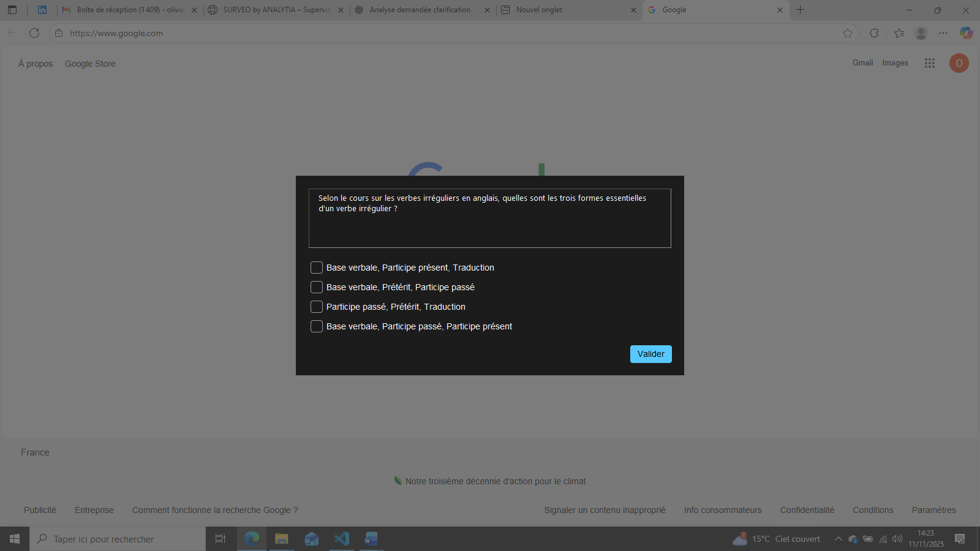The height and width of the screenshot is (551, 980).
Task: Tick "Base verbale, Participe présent, Traduction" checkbox
Action: tap(317, 268)
